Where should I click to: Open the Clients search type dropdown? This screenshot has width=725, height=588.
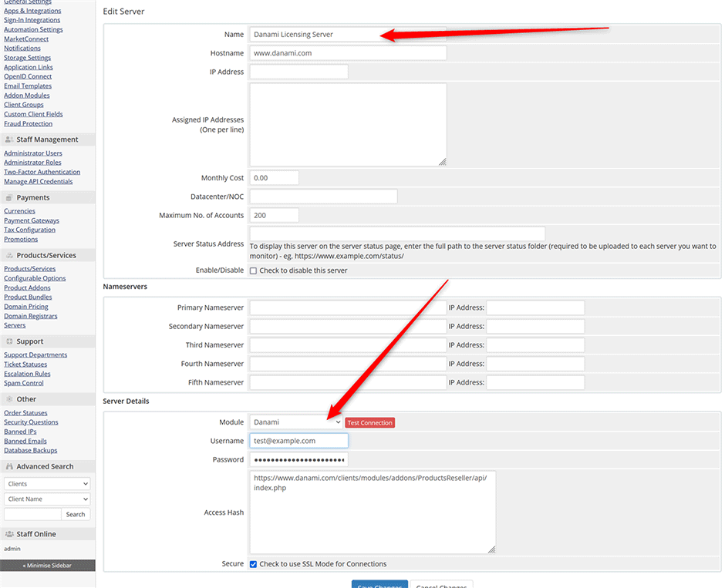(47, 484)
